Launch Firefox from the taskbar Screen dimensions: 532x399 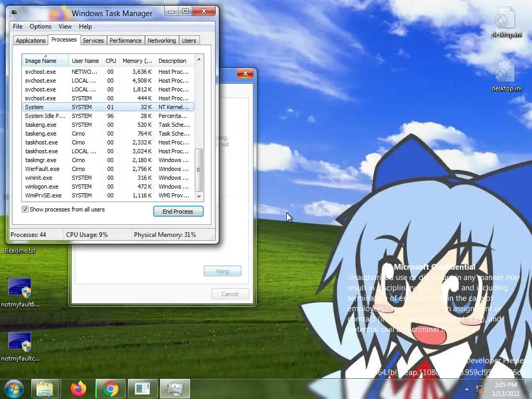[78, 389]
